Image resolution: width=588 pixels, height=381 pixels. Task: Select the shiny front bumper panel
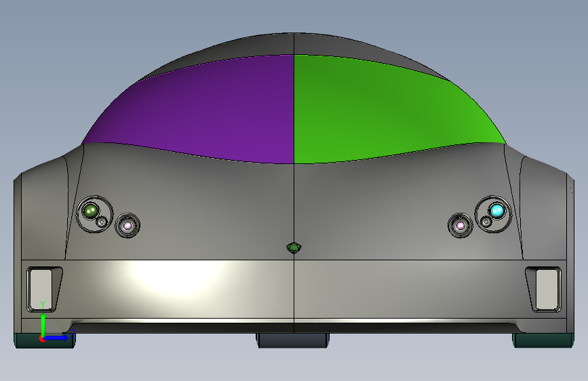coord(294,289)
